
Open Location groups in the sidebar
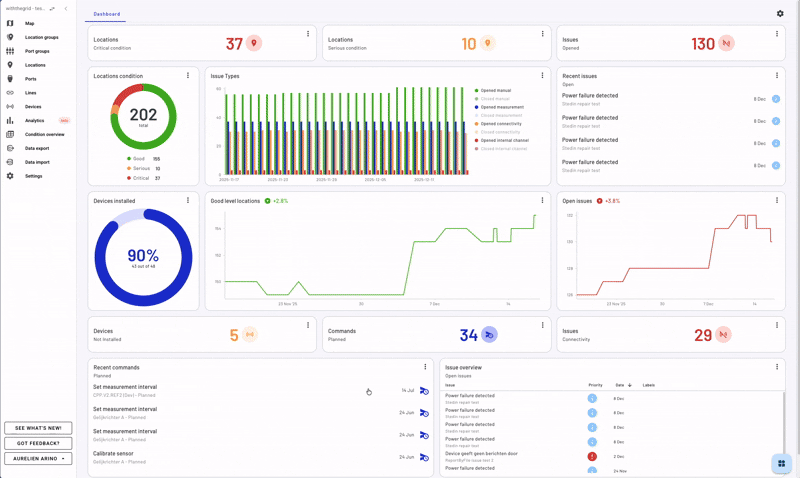pyautogui.click(x=41, y=37)
